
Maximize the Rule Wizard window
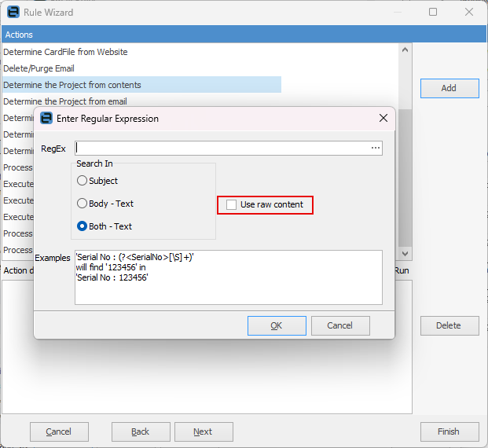433,12
